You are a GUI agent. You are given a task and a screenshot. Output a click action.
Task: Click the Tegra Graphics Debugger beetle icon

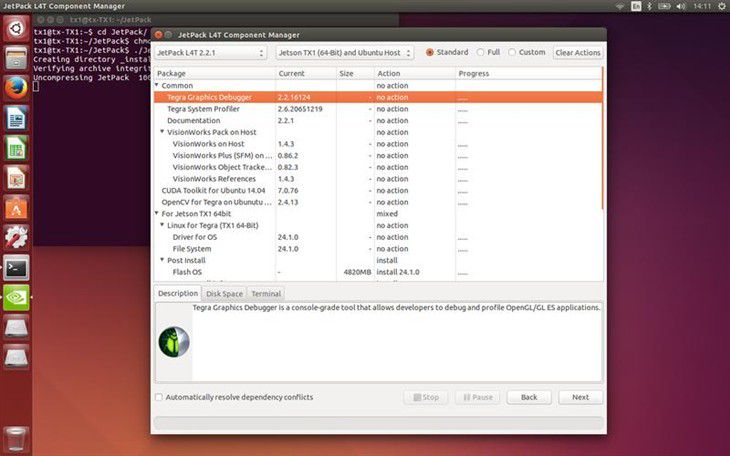coord(174,342)
